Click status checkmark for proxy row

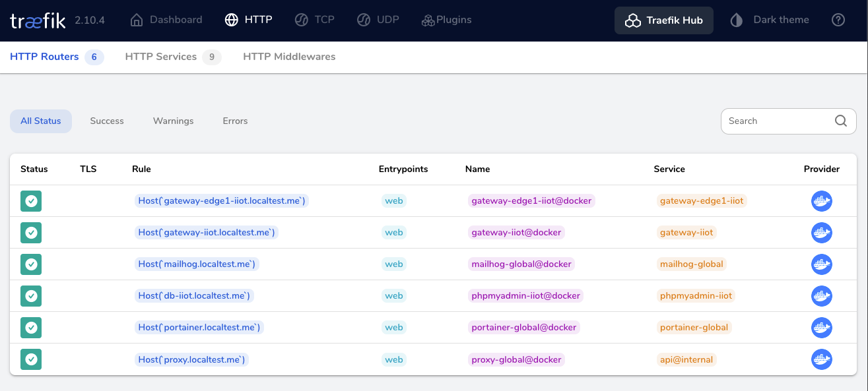pyautogui.click(x=31, y=359)
